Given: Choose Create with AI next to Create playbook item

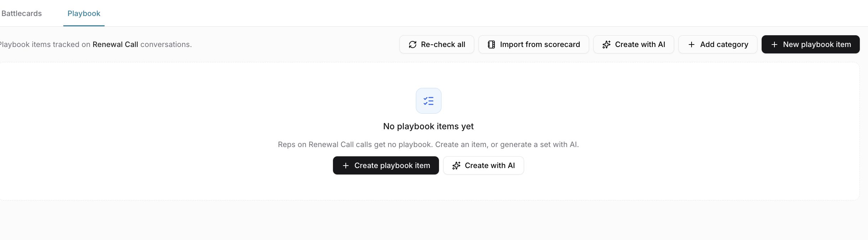Looking at the screenshot, I should click(x=483, y=166).
